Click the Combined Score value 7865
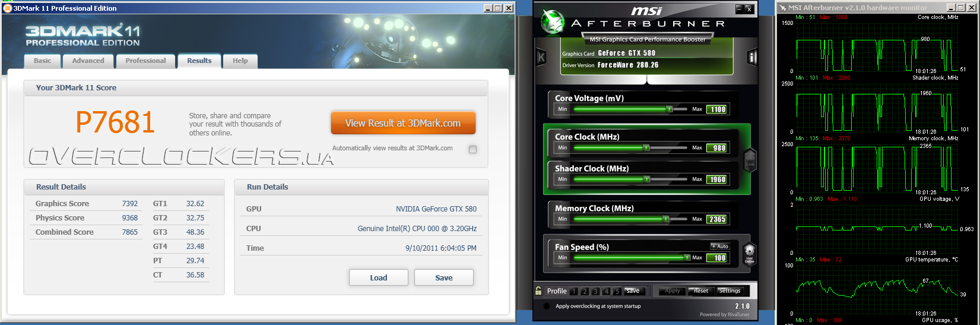Image resolution: width=980 pixels, height=325 pixels. (130, 232)
